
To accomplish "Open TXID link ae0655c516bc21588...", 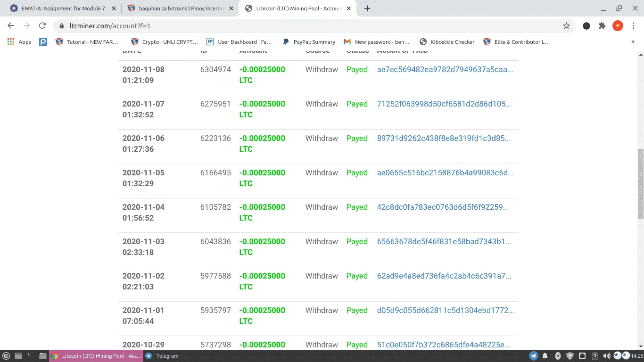I will (x=446, y=173).
